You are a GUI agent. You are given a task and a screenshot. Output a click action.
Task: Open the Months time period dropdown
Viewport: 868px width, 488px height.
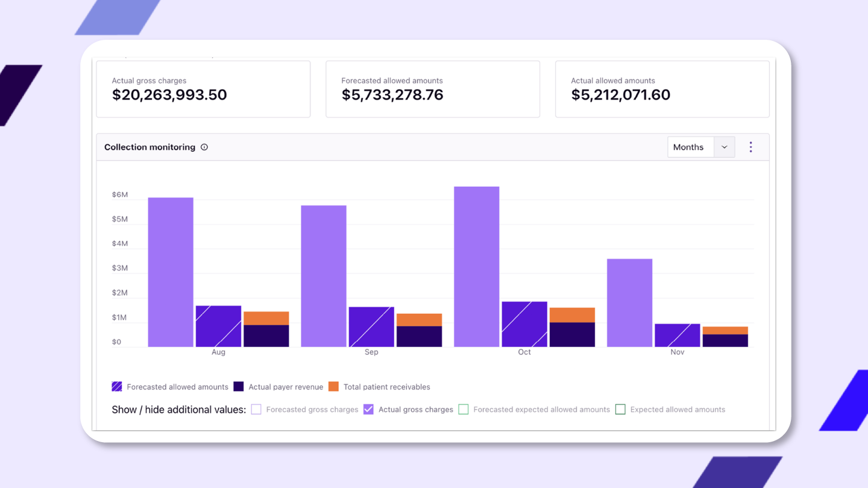click(x=690, y=147)
